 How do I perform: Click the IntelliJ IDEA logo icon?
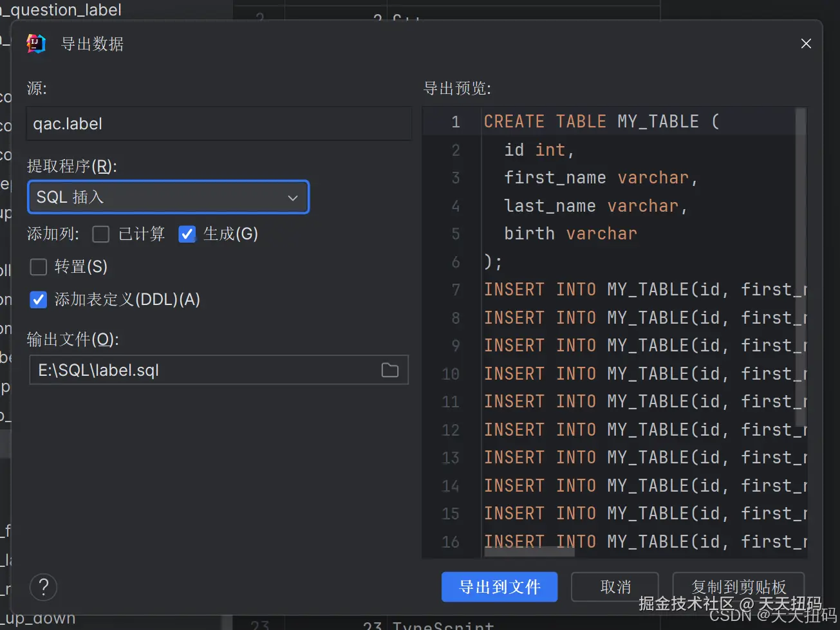tap(36, 44)
